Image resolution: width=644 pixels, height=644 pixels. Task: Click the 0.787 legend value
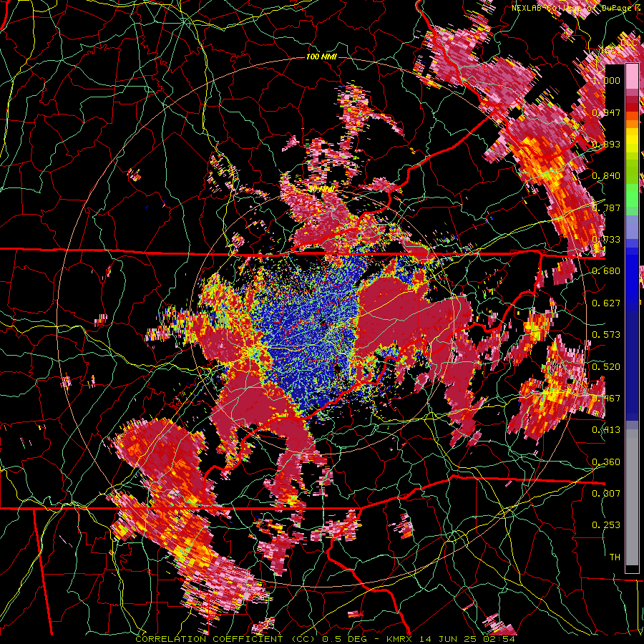pos(606,208)
